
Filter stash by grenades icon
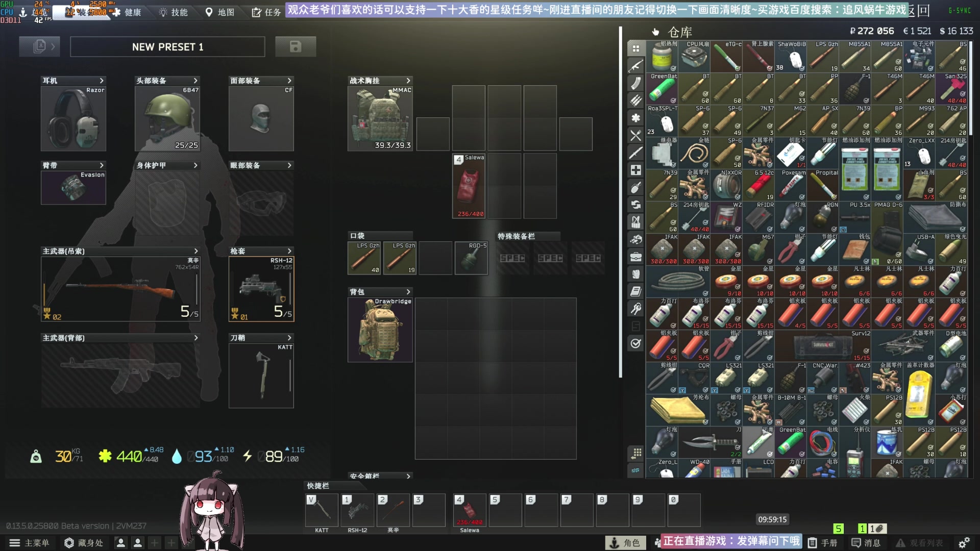pos(635,187)
